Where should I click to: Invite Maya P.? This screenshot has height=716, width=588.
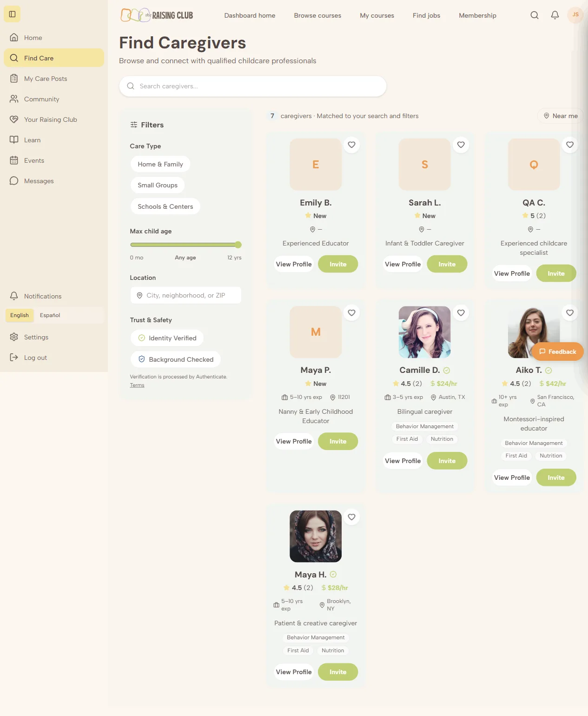[338, 441]
